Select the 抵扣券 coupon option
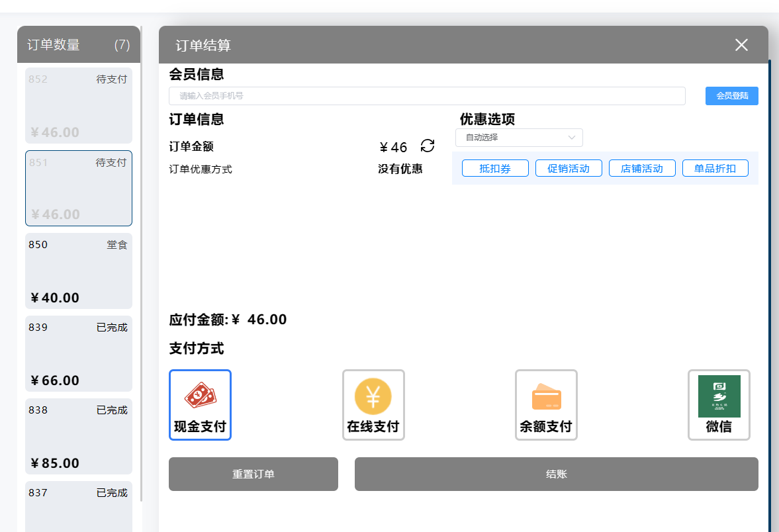This screenshot has width=779, height=532. click(x=494, y=167)
